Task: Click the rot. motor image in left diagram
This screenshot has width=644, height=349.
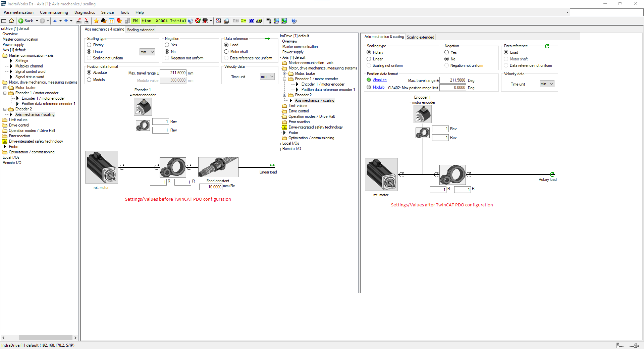Action: pos(102,167)
